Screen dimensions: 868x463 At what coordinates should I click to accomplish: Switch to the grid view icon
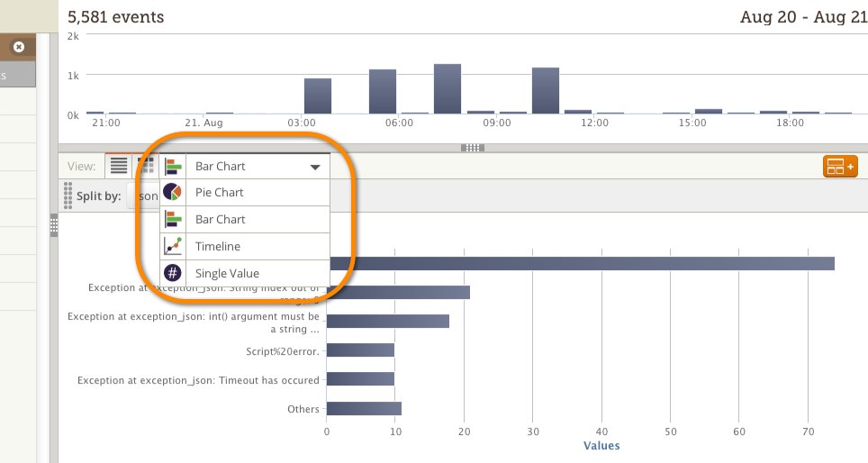146,166
